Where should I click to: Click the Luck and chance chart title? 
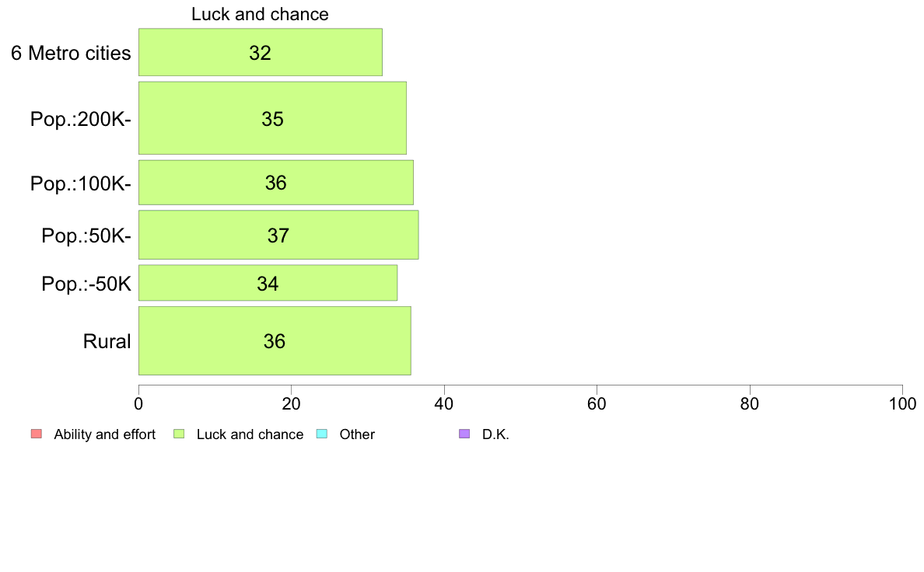point(260,14)
